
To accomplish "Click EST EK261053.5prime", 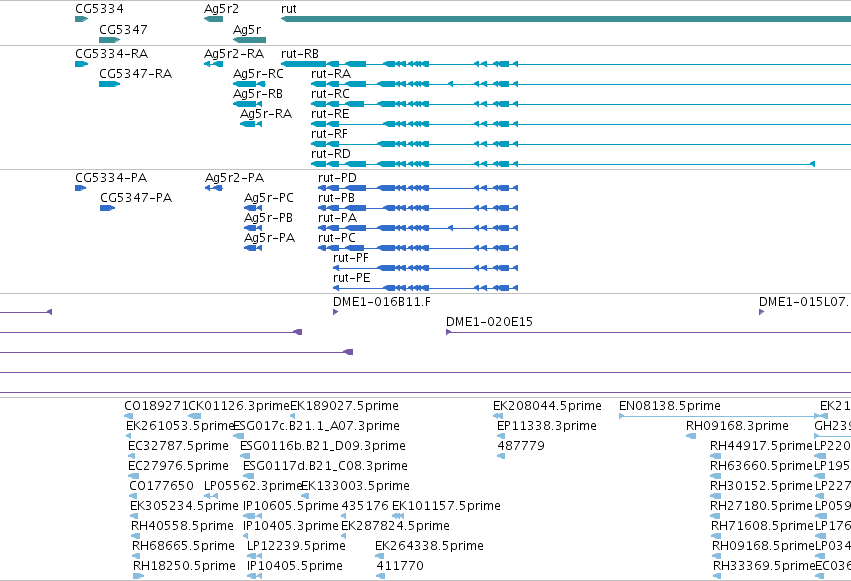I will pyautogui.click(x=180, y=426).
